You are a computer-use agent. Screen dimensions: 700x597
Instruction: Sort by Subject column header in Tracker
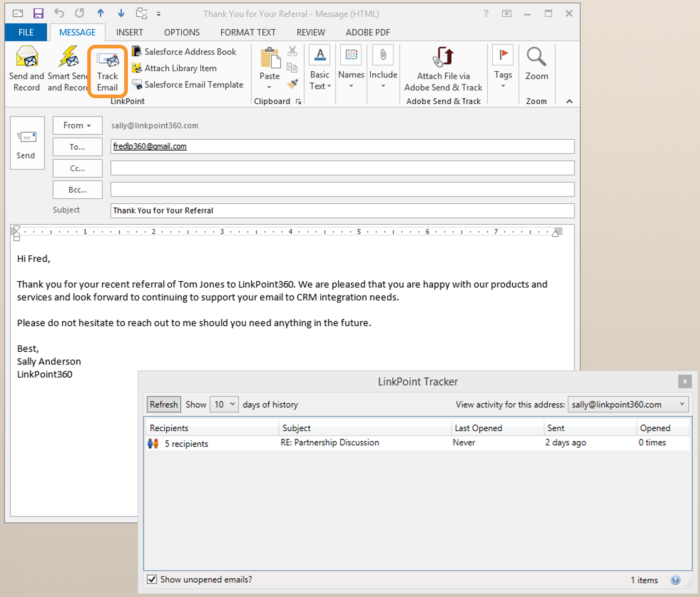coord(365,428)
